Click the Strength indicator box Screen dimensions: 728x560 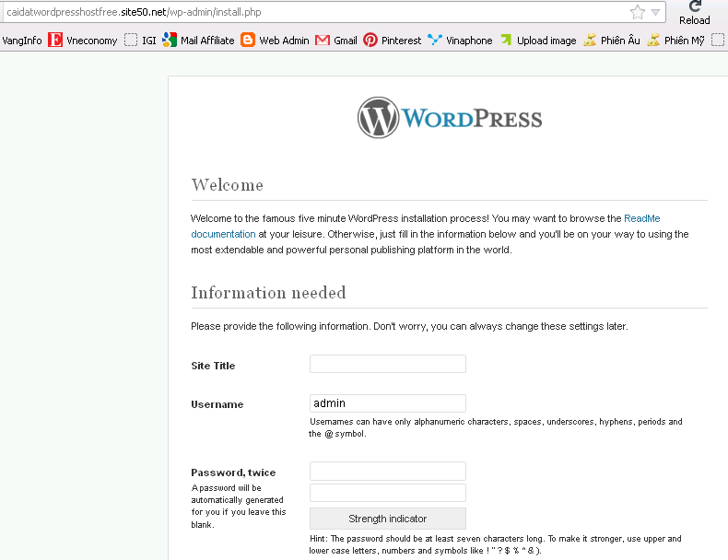coord(388,519)
